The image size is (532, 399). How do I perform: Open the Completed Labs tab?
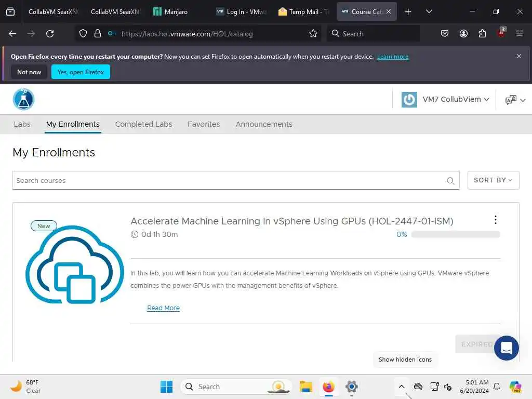point(143,124)
